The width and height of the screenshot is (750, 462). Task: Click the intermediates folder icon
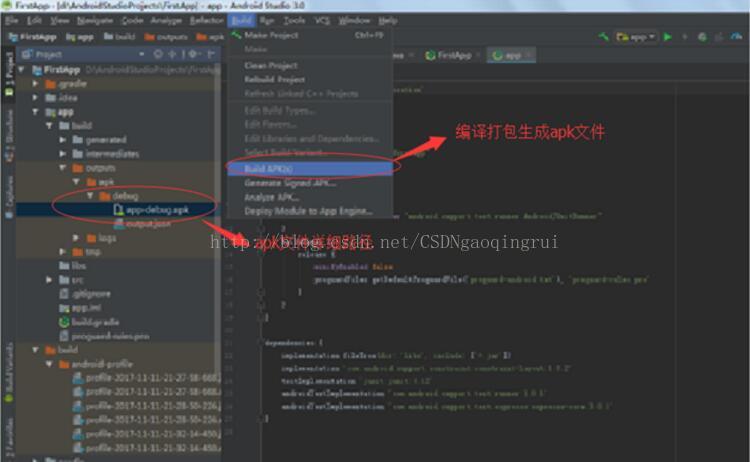tap(77, 154)
